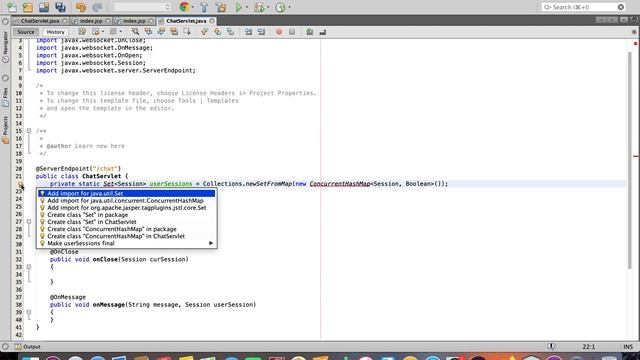Expand submenu arrow of Make userSessions final
Viewport: 640px width, 360px height.
click(x=211, y=243)
